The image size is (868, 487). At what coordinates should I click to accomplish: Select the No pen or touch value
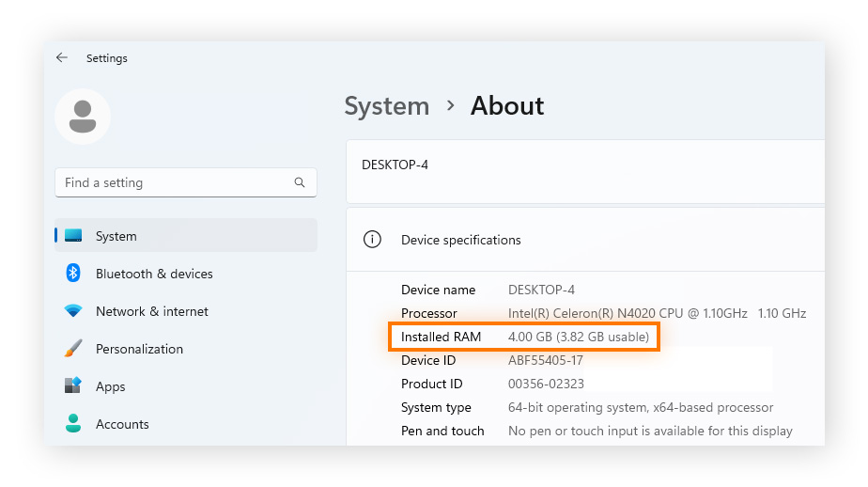(650, 431)
